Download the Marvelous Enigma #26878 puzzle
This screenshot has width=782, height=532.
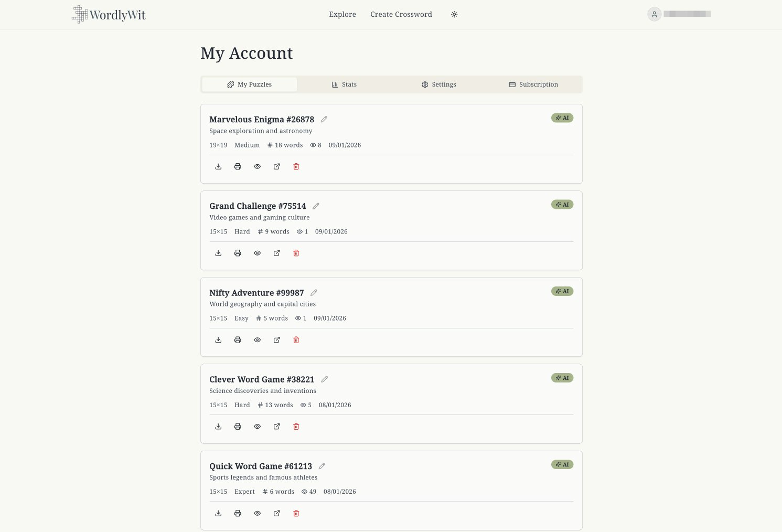pyautogui.click(x=218, y=166)
